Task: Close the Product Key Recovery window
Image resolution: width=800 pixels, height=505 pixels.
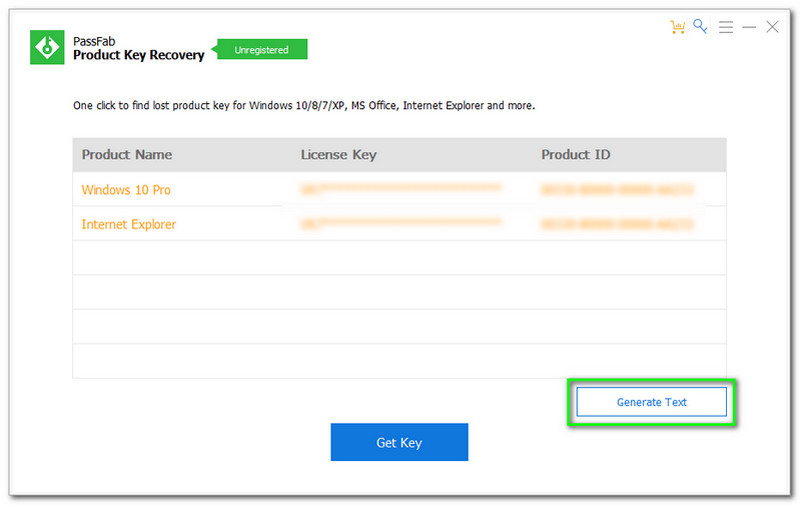Action: point(772,27)
